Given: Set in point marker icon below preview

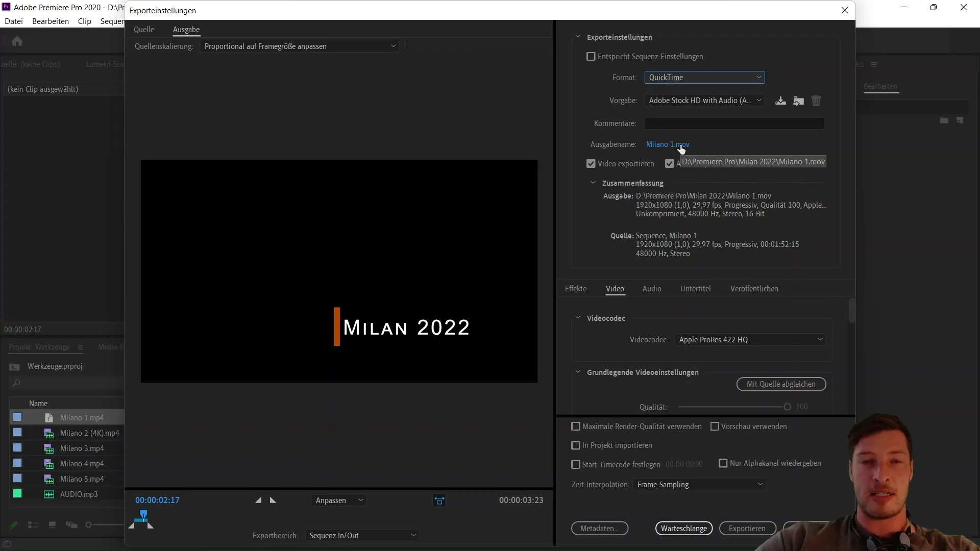Looking at the screenshot, I should 259,500.
